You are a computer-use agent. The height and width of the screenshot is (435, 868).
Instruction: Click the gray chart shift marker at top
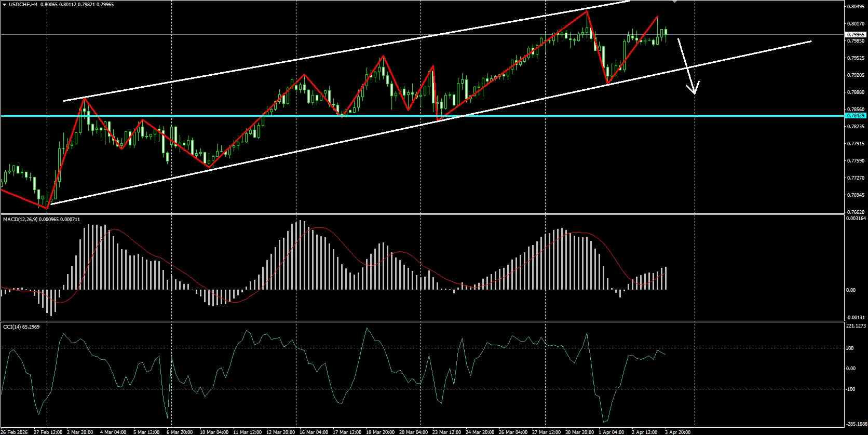pos(674,2)
